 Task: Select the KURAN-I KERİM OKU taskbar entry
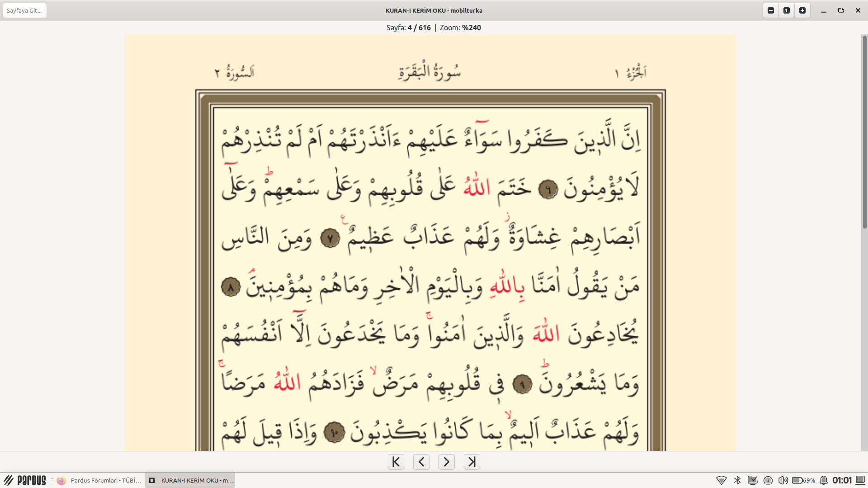click(x=190, y=480)
